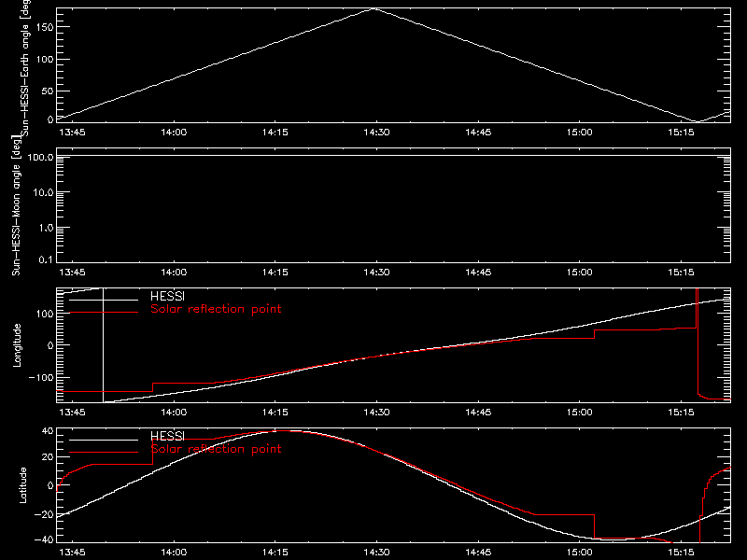Select HESSI legend label in Latitude plot

(x=167, y=436)
